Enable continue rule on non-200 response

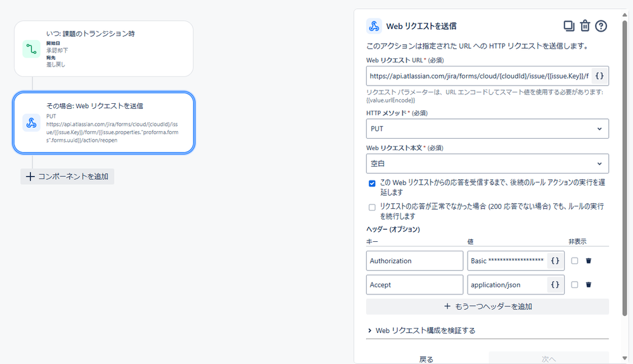click(x=372, y=207)
